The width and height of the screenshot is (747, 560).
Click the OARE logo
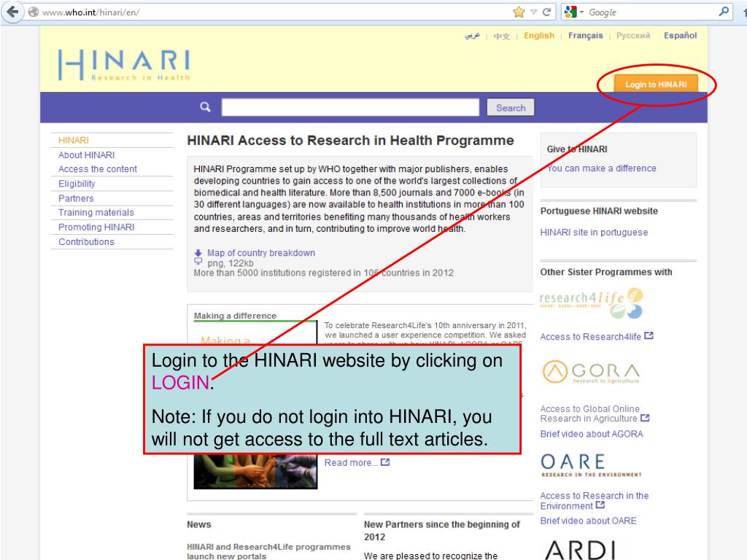[x=591, y=465]
